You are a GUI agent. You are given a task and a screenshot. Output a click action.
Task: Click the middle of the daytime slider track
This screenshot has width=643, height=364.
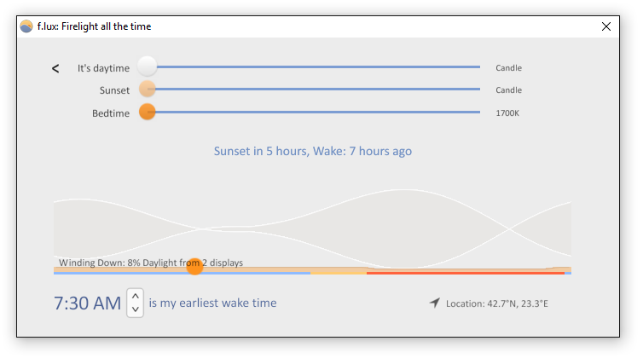point(318,66)
